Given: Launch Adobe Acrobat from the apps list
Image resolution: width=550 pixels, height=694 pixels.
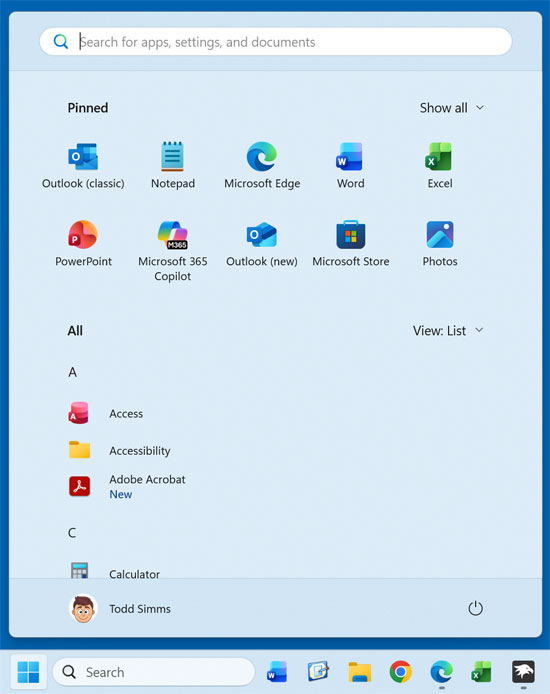Looking at the screenshot, I should pyautogui.click(x=127, y=486).
